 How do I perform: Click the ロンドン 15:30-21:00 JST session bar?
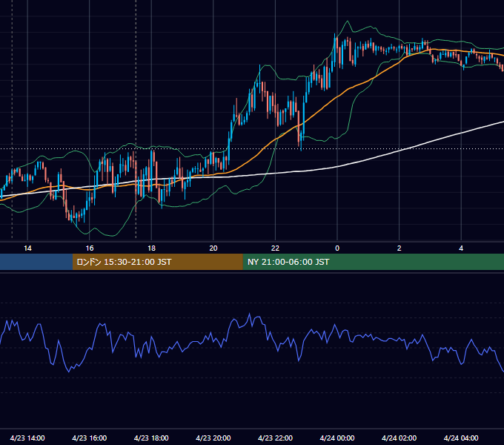click(x=157, y=262)
